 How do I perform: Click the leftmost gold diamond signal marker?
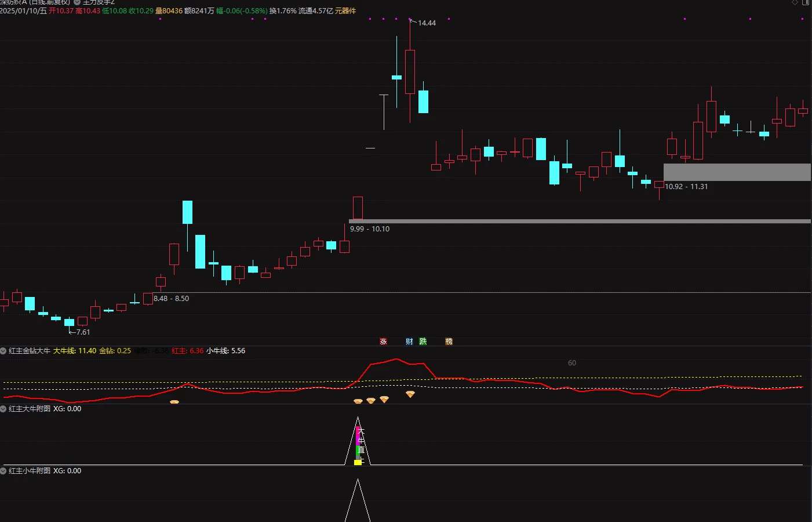pos(174,402)
